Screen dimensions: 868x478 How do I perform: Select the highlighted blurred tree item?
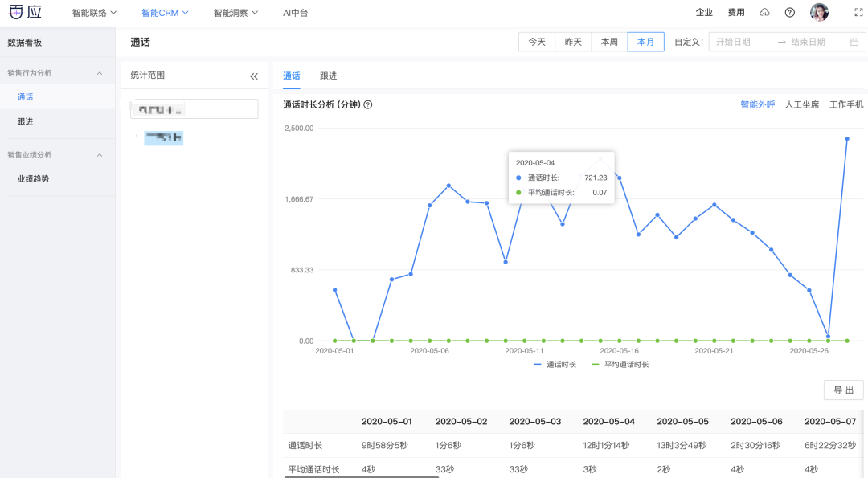coord(164,137)
